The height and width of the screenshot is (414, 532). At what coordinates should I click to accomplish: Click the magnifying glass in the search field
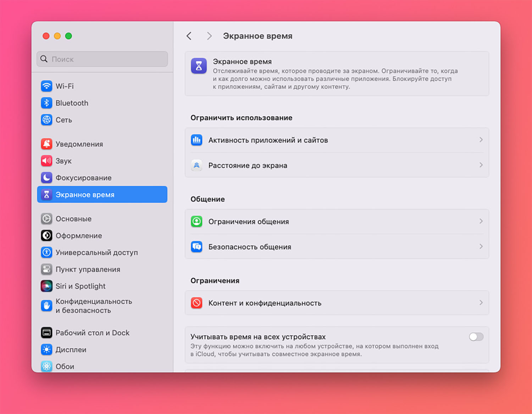coord(44,59)
